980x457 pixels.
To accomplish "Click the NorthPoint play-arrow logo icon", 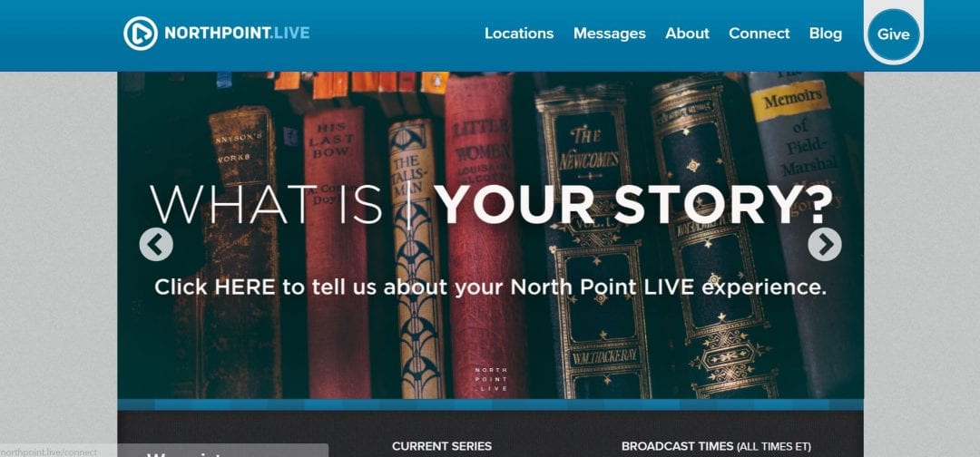I will click(141, 33).
